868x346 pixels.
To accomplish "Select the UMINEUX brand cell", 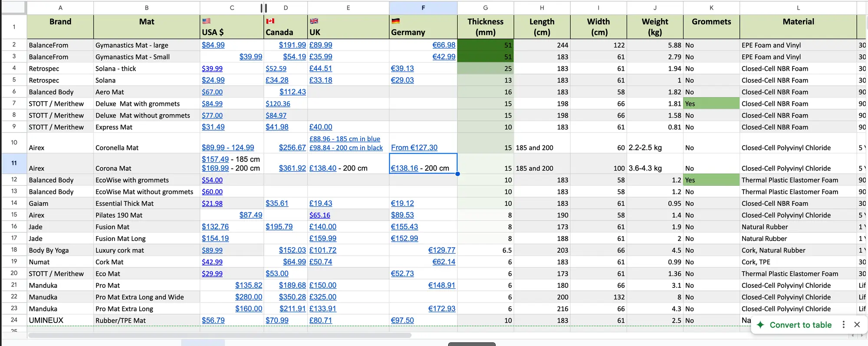I will click(60, 320).
